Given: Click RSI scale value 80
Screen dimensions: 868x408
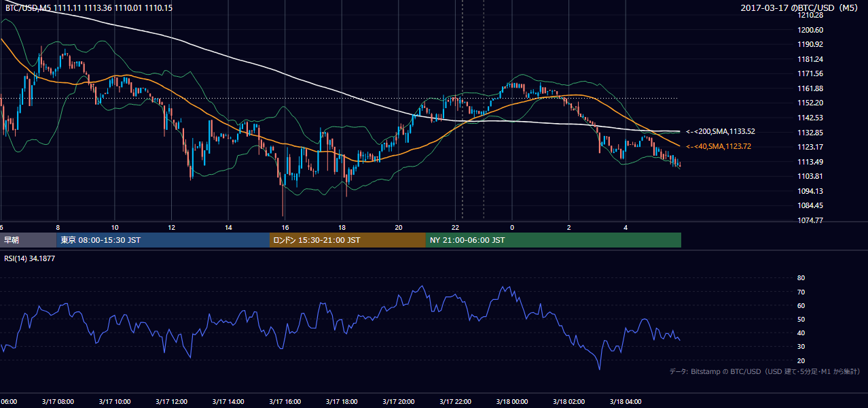Looking at the screenshot, I should point(801,278).
